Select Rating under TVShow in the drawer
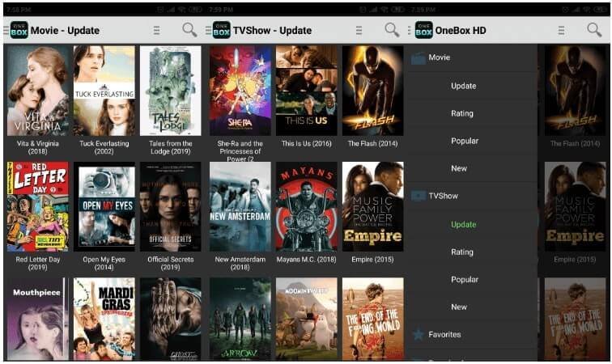Screen dimensions: 612x364 pos(462,252)
